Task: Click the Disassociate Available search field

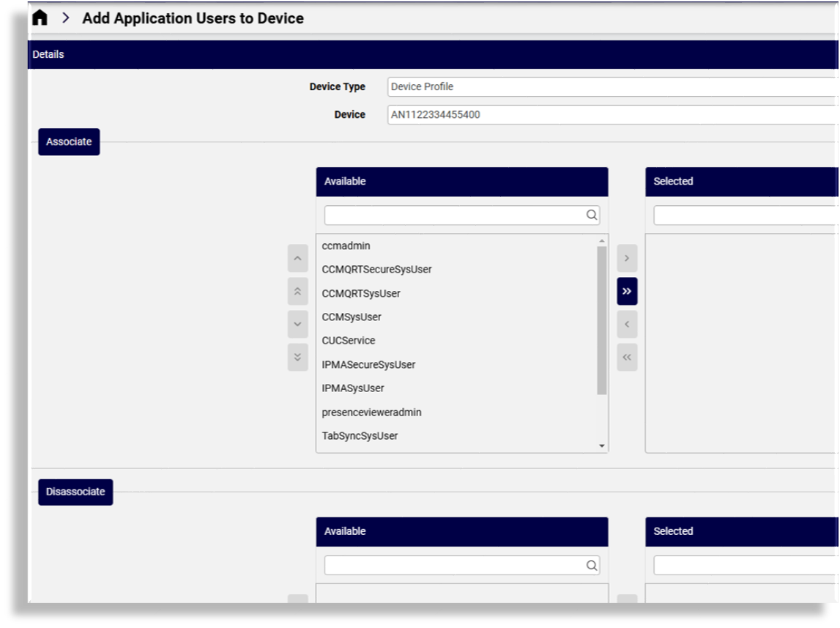Action: (x=456, y=565)
